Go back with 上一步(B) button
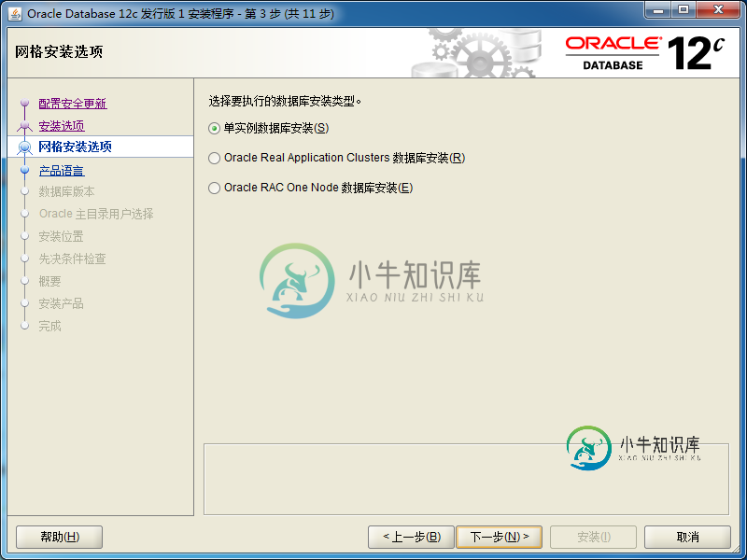Viewport: 747px width, 560px height. pyautogui.click(x=411, y=538)
